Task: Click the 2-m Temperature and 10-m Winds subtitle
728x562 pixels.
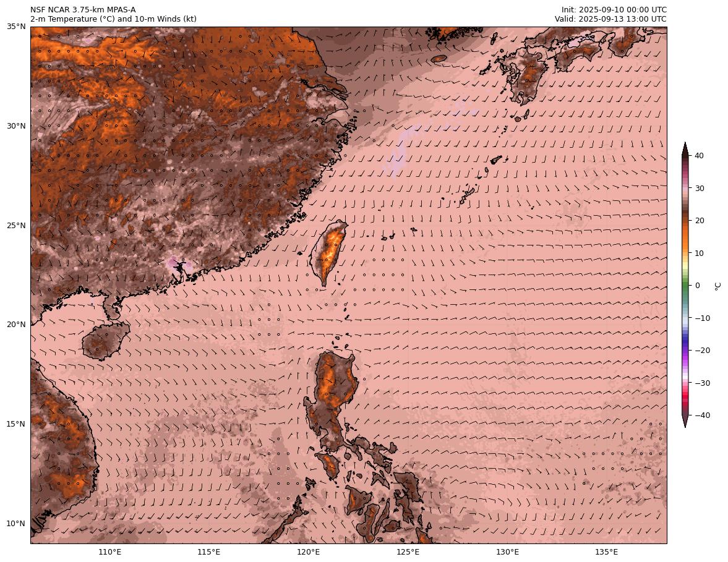Action: 113,19
